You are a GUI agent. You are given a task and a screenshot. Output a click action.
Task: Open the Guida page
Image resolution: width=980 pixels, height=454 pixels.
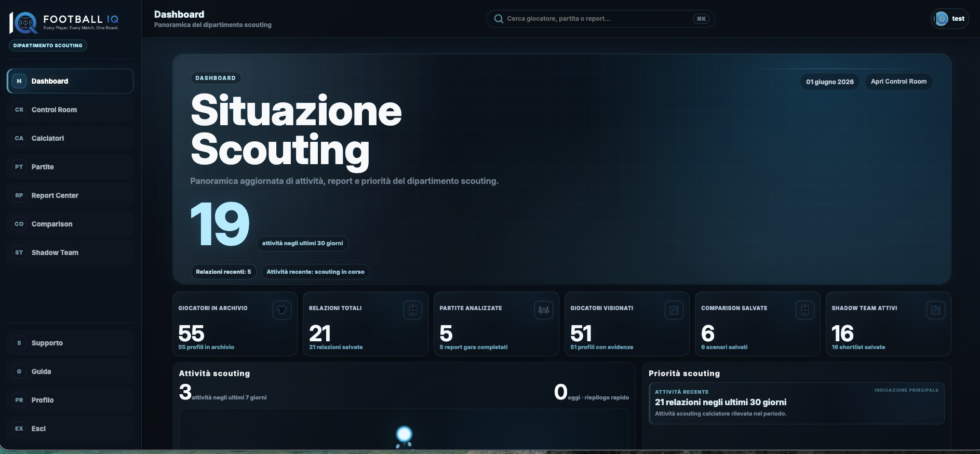pyautogui.click(x=70, y=371)
